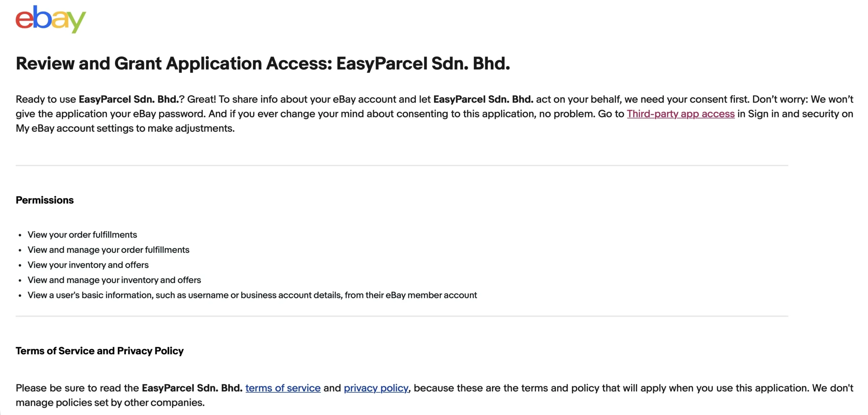Viewport: 868px width, 415px height.
Task: Select the 'Review and Grant Application Access' heading
Action: [x=263, y=63]
